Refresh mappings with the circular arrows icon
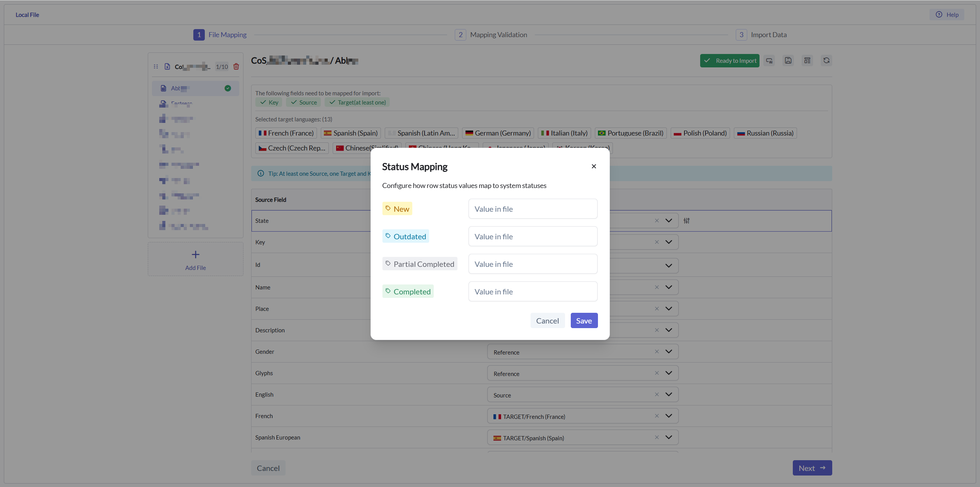Screen dimensions: 980x487 pos(826,60)
